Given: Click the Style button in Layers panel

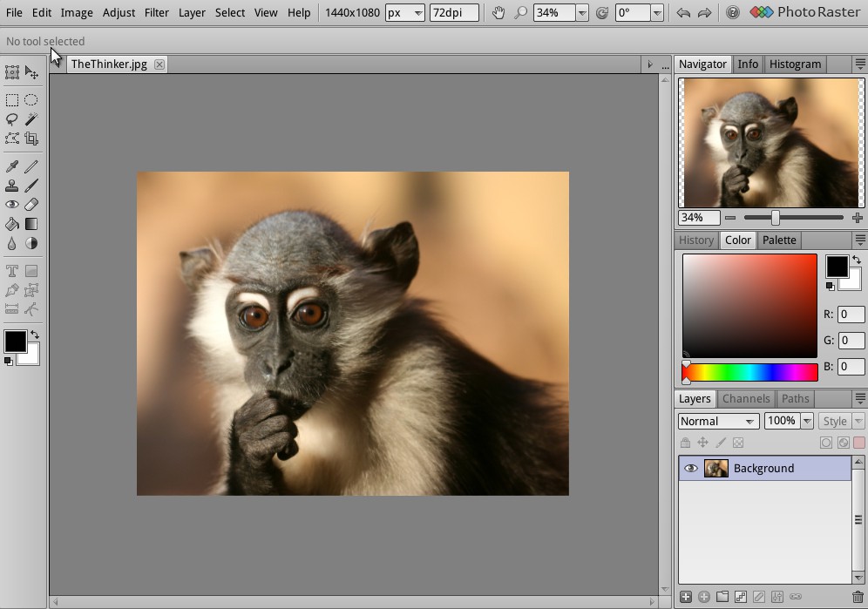Looking at the screenshot, I should pos(835,422).
